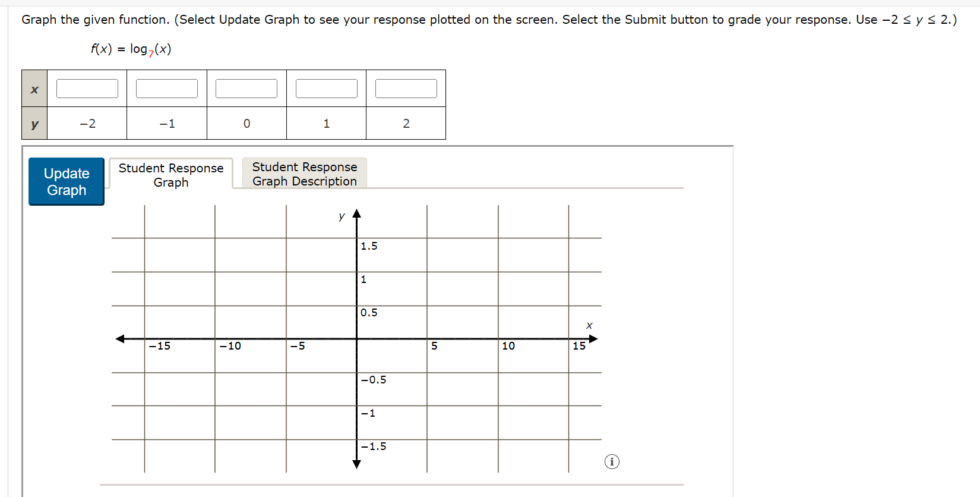Click the gridline label 1.5 on the y-axis

(x=368, y=246)
